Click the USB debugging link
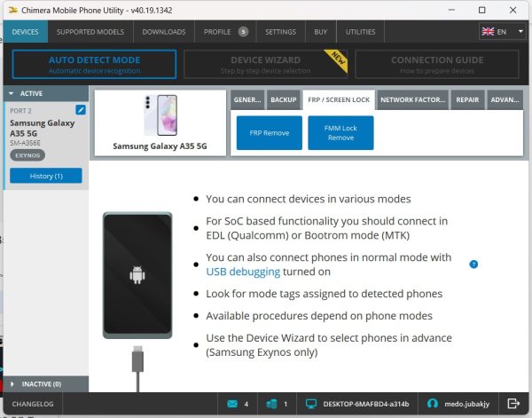The image size is (532, 418). [243, 272]
